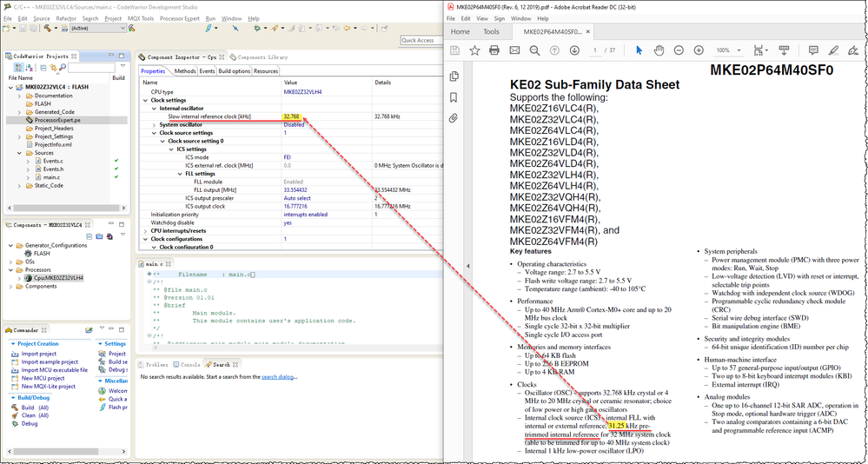Click the Acrobat print icon
Viewport: 868px width, 464px height.
click(494, 50)
